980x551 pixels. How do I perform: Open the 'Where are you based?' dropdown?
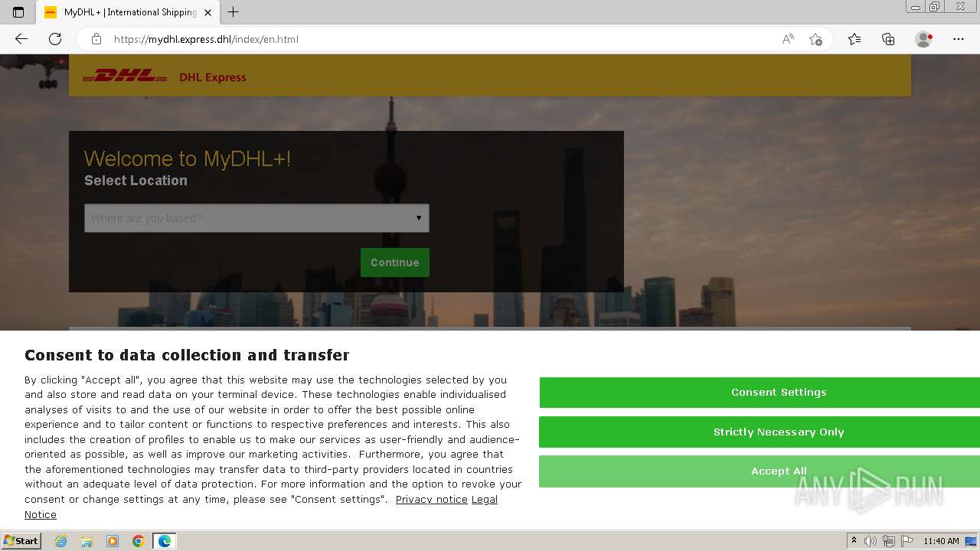256,218
